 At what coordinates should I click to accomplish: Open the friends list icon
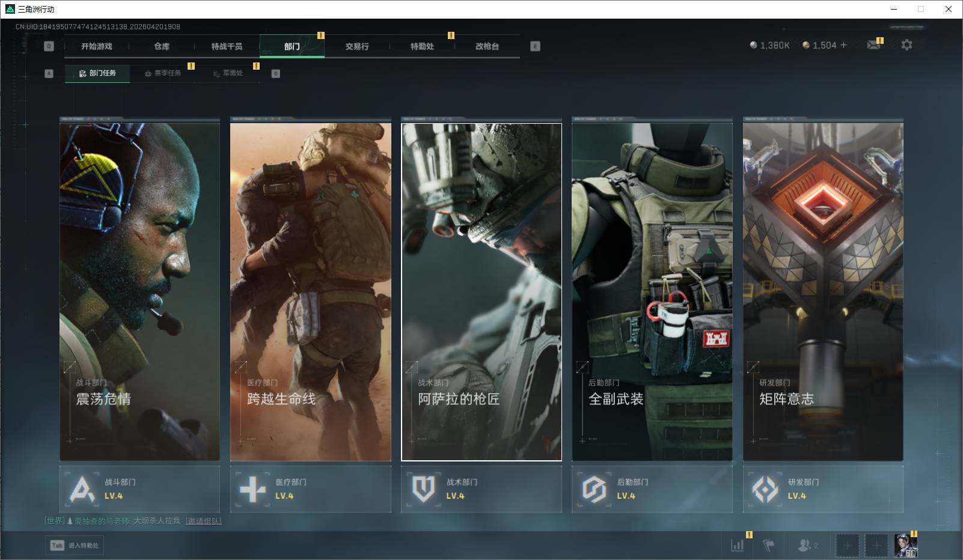(807, 546)
